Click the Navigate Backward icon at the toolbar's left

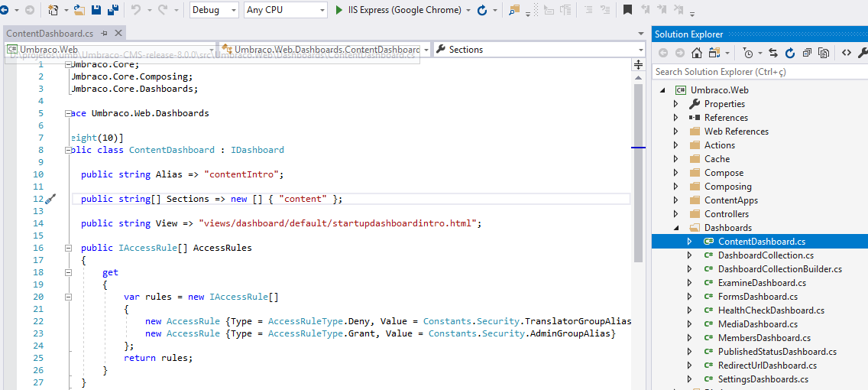[x=3, y=9]
